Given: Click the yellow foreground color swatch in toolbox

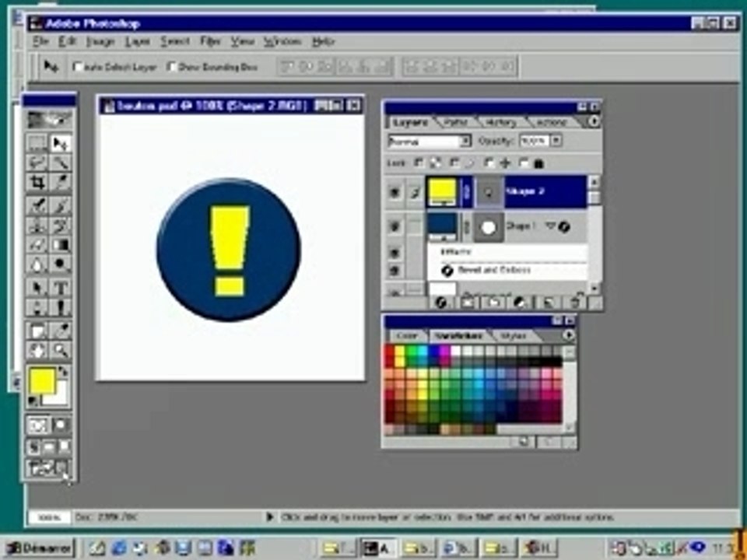Looking at the screenshot, I should point(41,381).
